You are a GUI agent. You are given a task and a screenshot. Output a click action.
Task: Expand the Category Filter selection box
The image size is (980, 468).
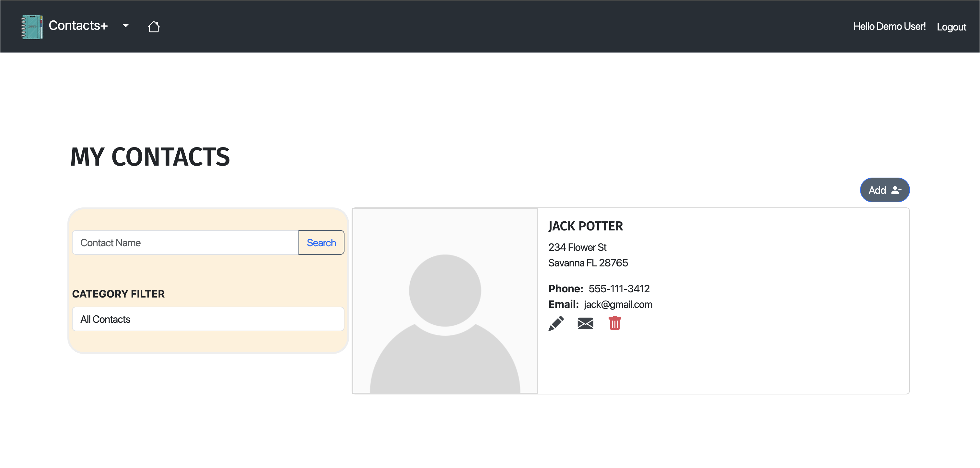[x=208, y=319]
